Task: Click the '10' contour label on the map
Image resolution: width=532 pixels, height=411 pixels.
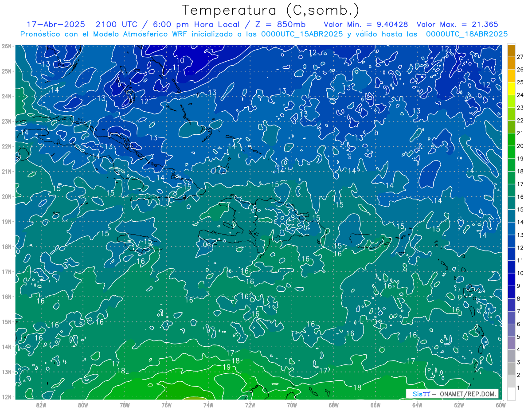Action: coord(180,60)
